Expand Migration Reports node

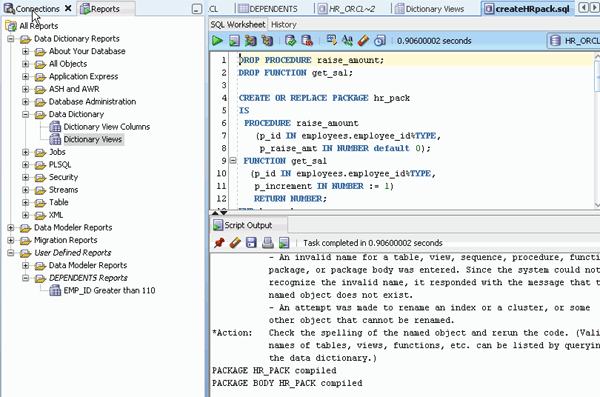tap(11, 240)
